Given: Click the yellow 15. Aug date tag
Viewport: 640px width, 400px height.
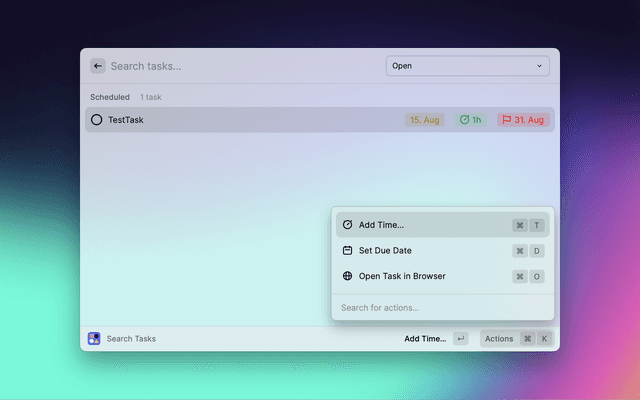Looking at the screenshot, I should pos(424,120).
